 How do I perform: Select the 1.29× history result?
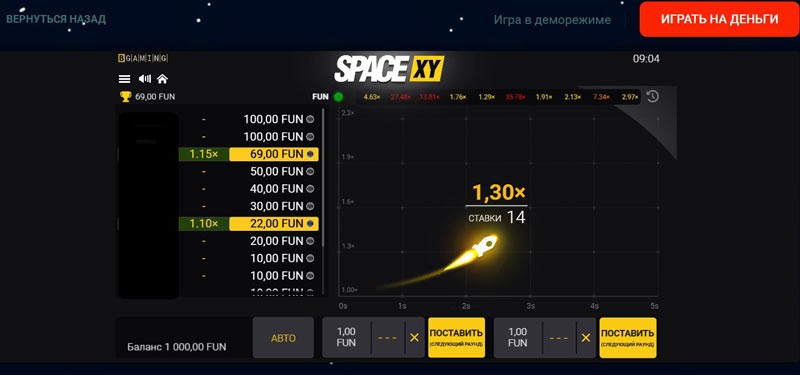pyautogui.click(x=487, y=96)
